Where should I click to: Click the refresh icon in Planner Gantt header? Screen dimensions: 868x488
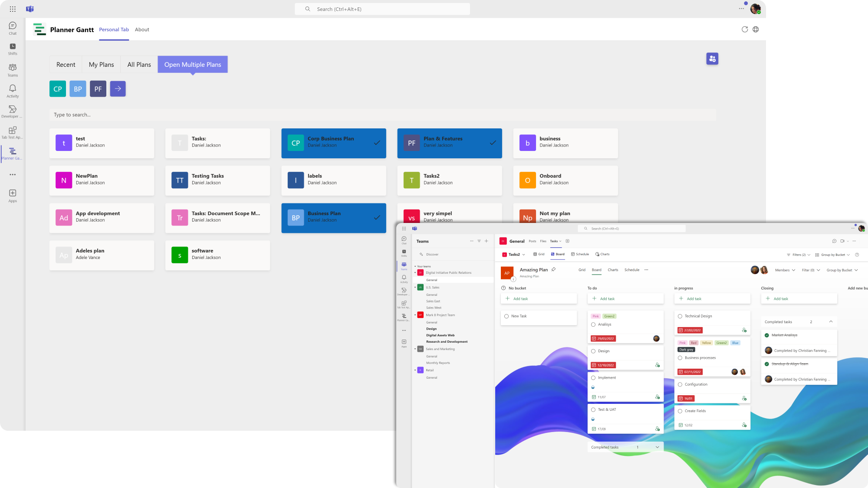pos(745,29)
